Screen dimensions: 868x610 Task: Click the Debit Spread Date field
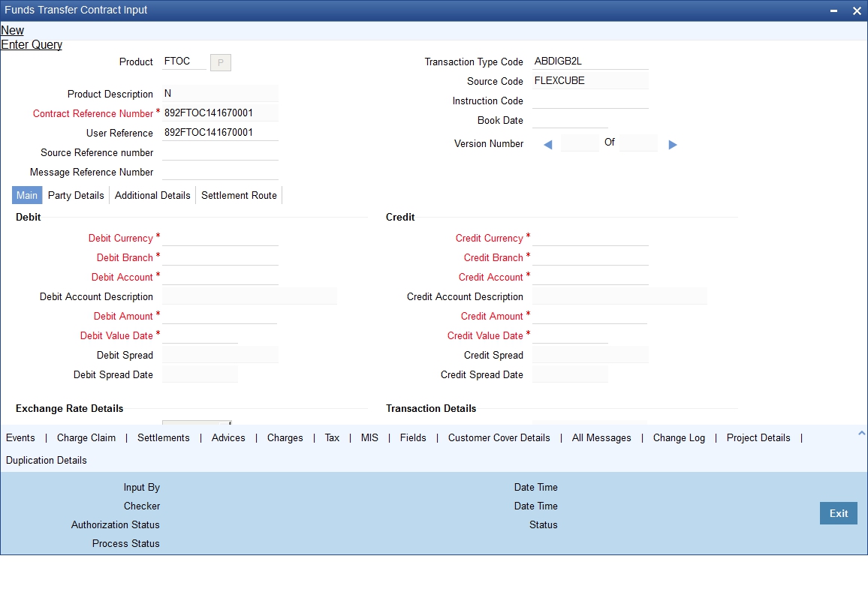pos(200,374)
